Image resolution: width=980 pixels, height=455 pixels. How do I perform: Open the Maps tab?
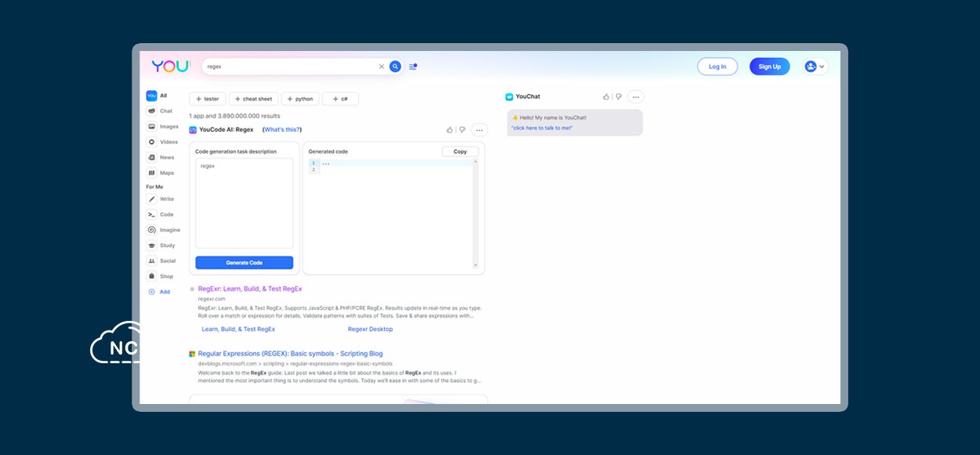tap(161, 173)
